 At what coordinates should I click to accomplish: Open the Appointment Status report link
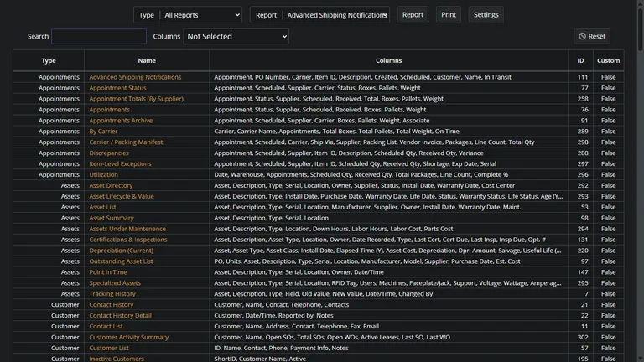[x=117, y=88]
